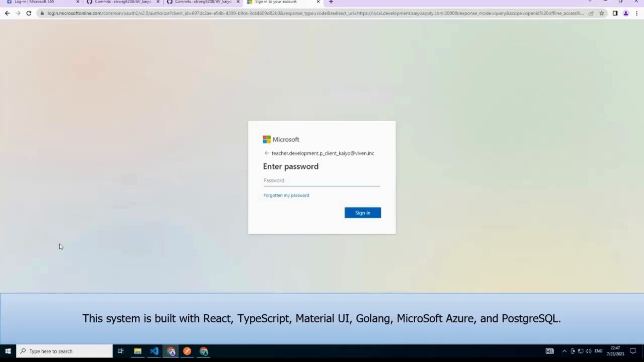
Task: Click the Microsoft logo
Action: (281, 139)
